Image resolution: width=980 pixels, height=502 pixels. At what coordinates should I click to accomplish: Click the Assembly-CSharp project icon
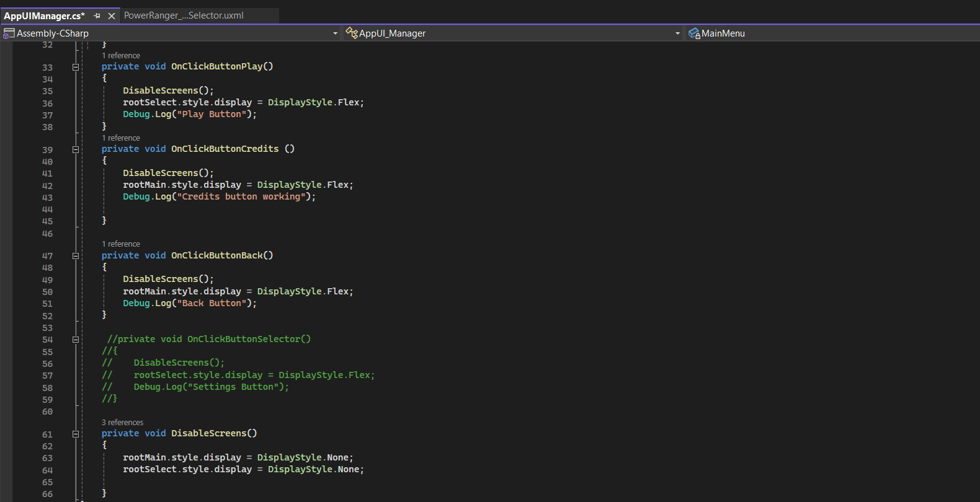9,33
